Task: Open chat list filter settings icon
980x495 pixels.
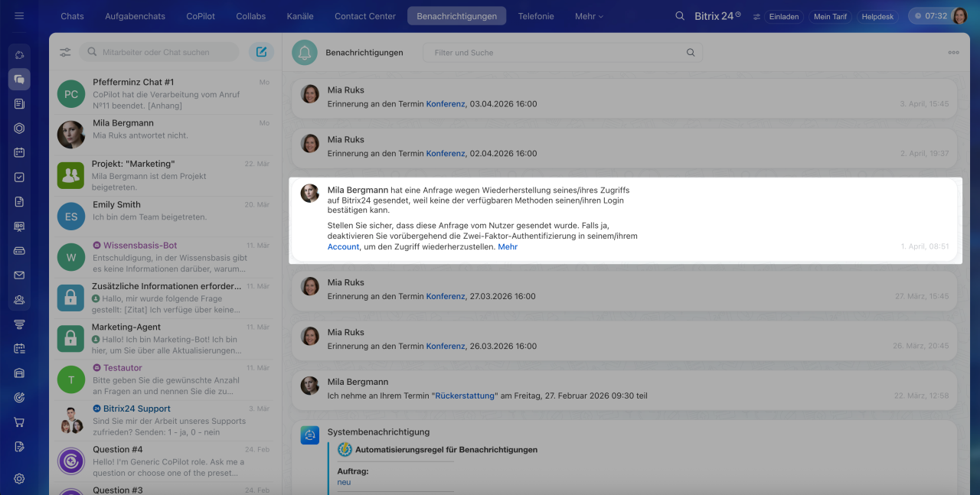Action: click(x=65, y=52)
